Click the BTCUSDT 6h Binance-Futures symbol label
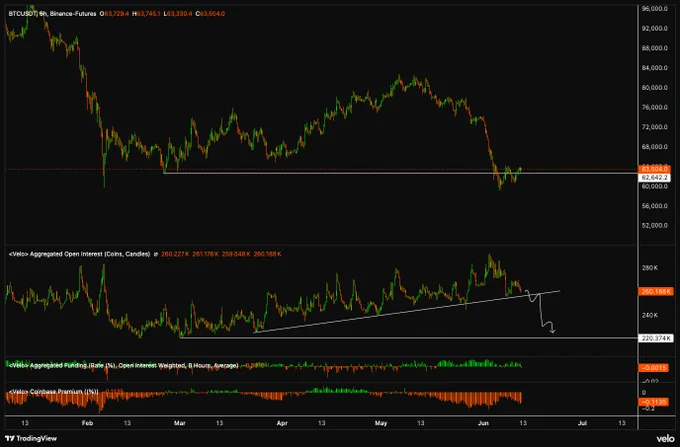The width and height of the screenshot is (680, 447). [x=52, y=14]
